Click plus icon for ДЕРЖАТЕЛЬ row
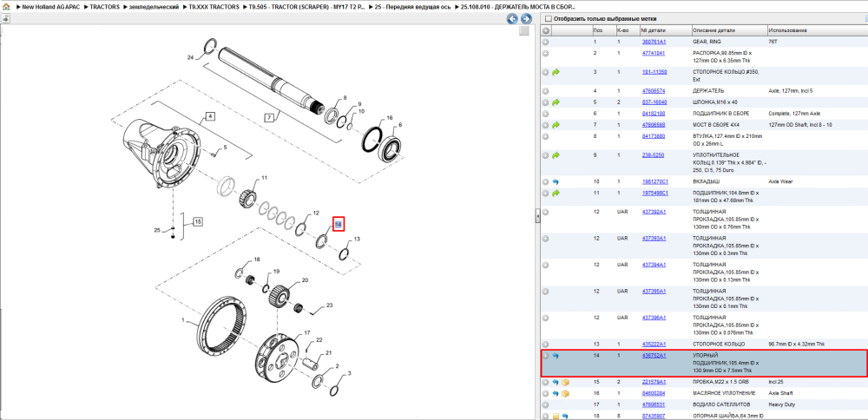This screenshot has height=420, width=868. [x=545, y=91]
